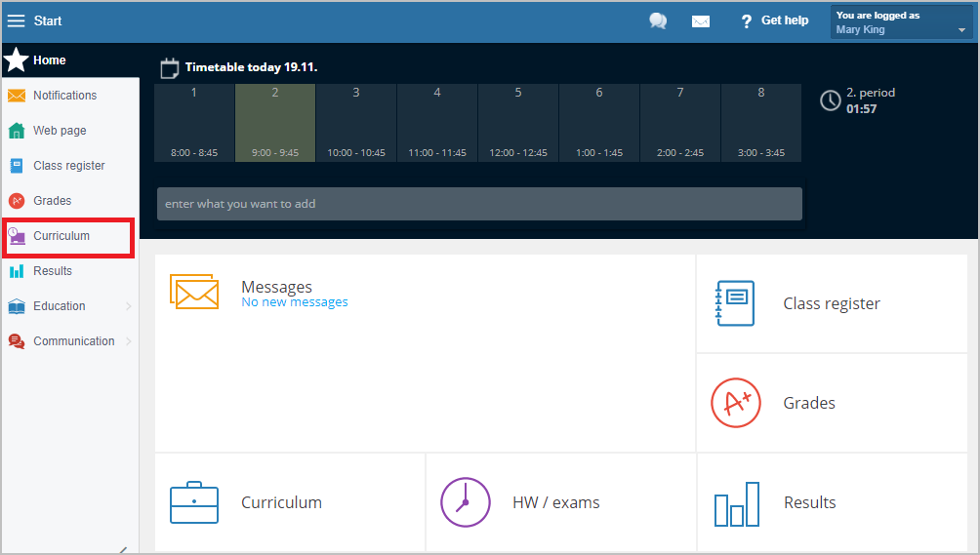Click the Results bar chart icon in sidebar

17,271
